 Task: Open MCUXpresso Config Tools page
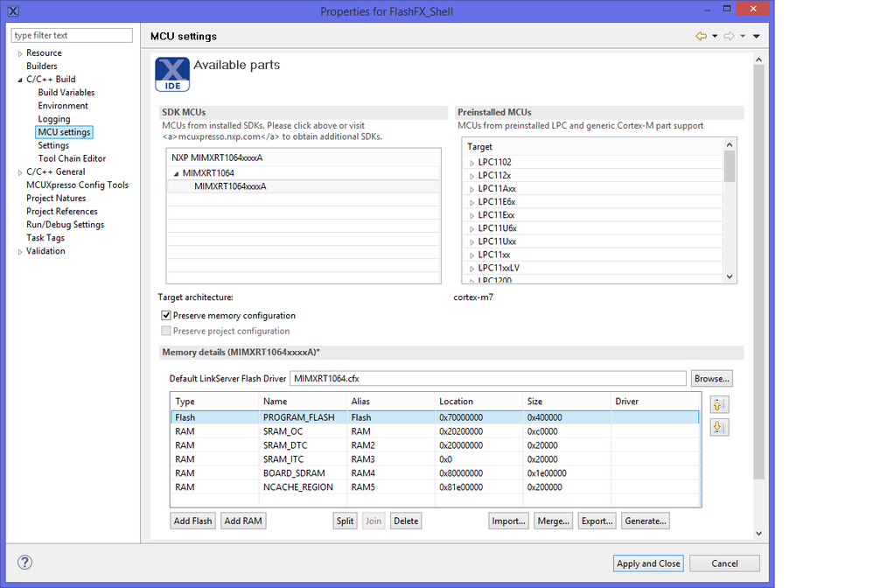click(77, 185)
